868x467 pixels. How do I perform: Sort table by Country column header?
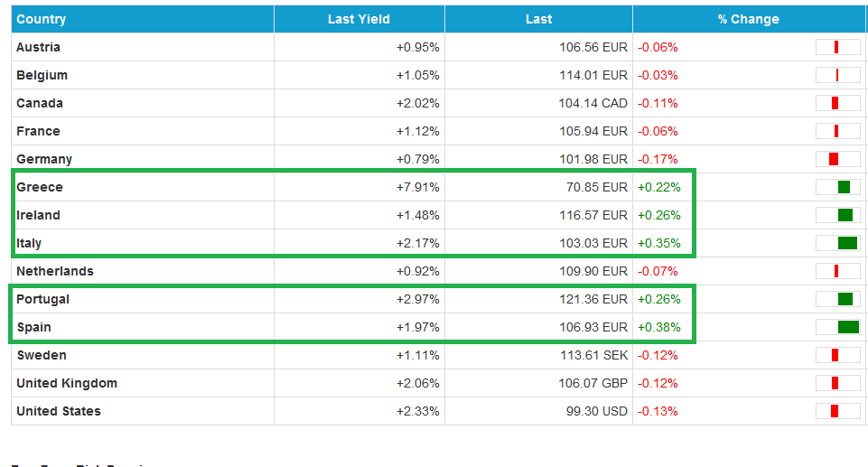point(42,19)
